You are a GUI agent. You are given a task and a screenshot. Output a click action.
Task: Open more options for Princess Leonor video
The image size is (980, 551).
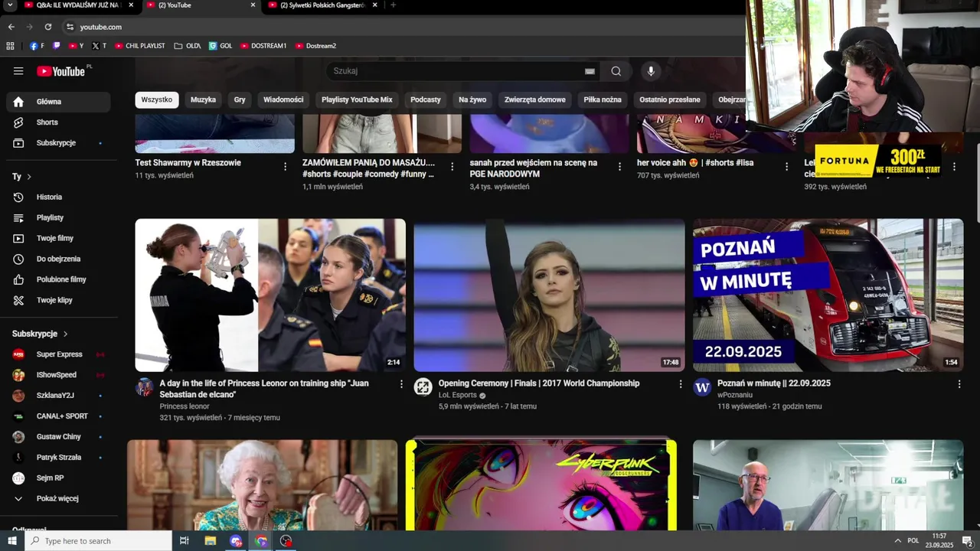coord(401,384)
